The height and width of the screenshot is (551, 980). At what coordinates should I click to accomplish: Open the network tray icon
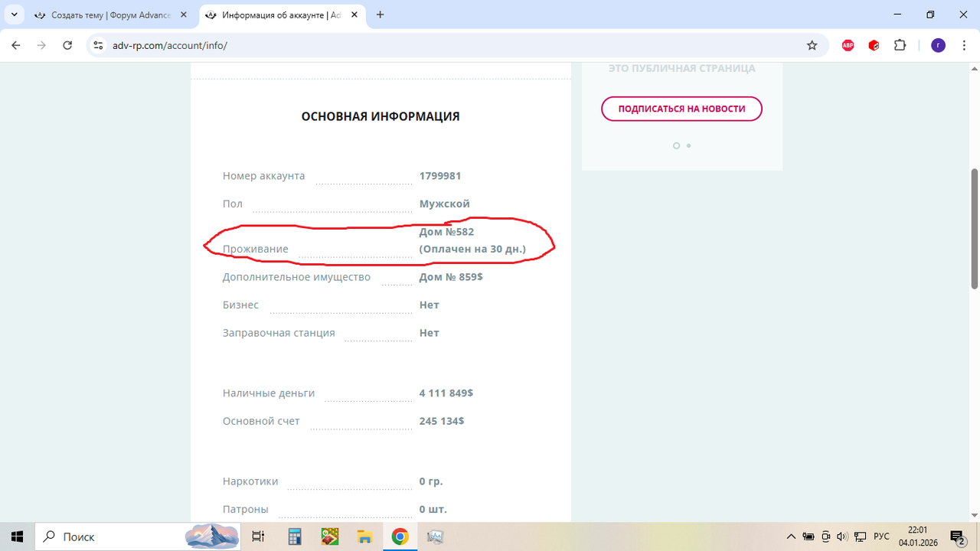[861, 536]
